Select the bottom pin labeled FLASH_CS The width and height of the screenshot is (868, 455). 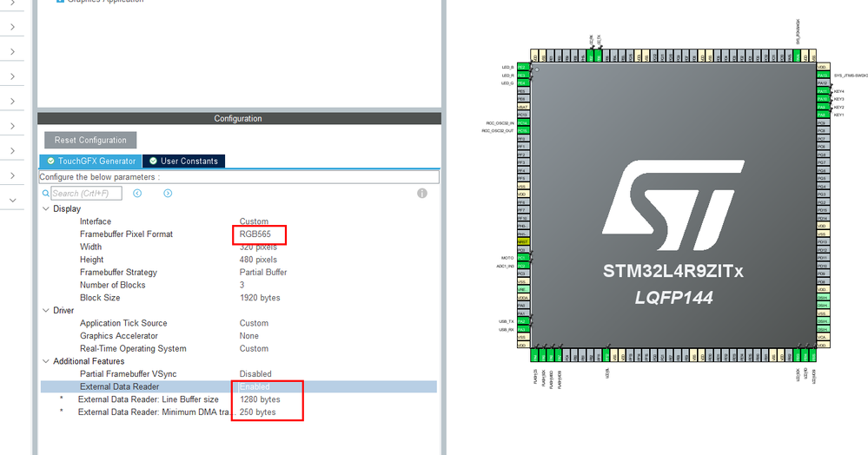[x=534, y=355]
